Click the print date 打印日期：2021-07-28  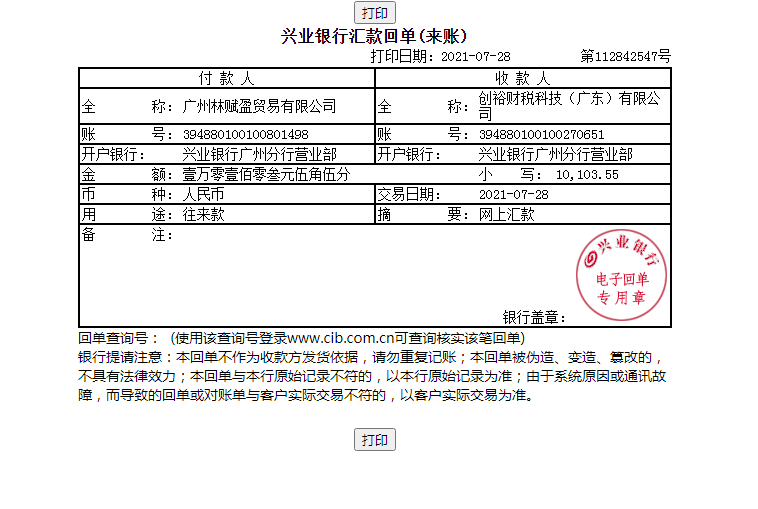click(x=440, y=57)
